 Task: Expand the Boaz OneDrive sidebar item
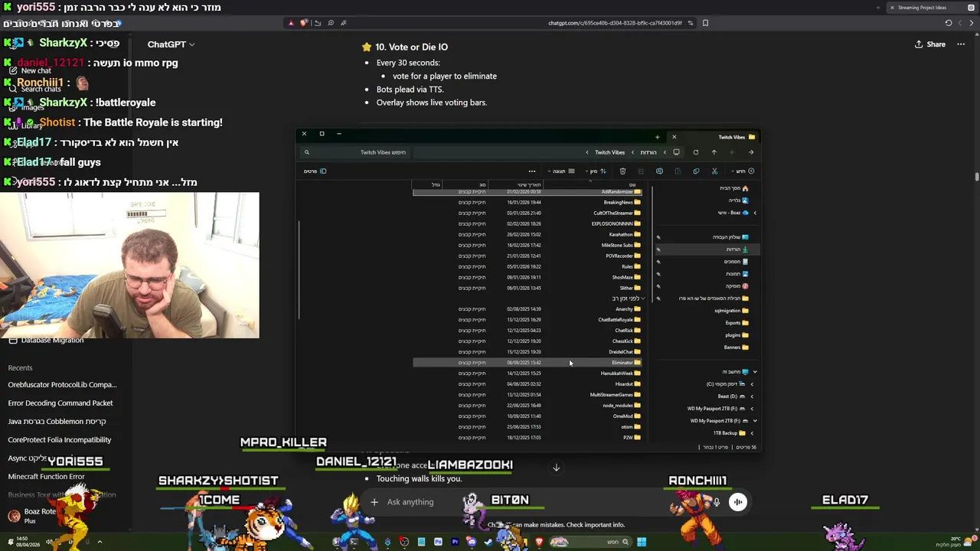click(755, 213)
